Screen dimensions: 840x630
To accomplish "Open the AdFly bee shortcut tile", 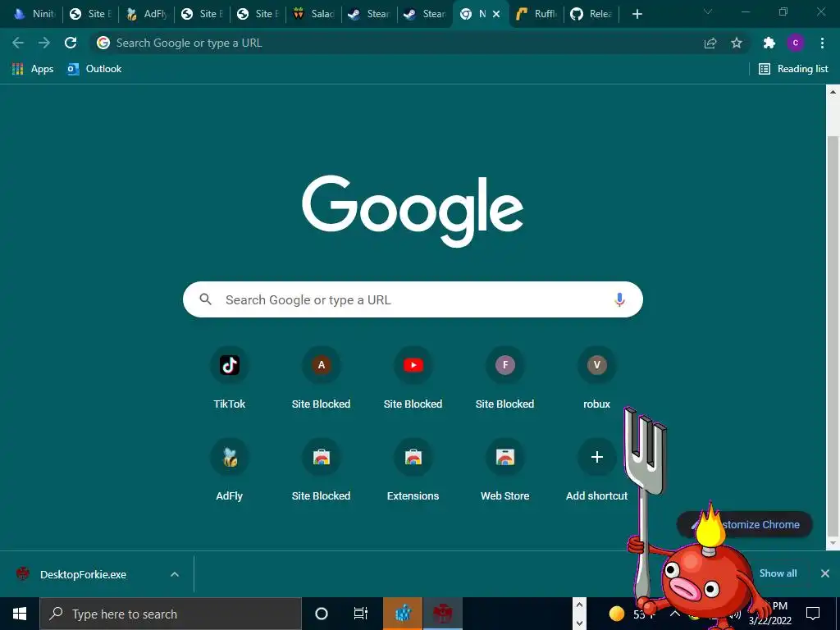I will [x=230, y=470].
